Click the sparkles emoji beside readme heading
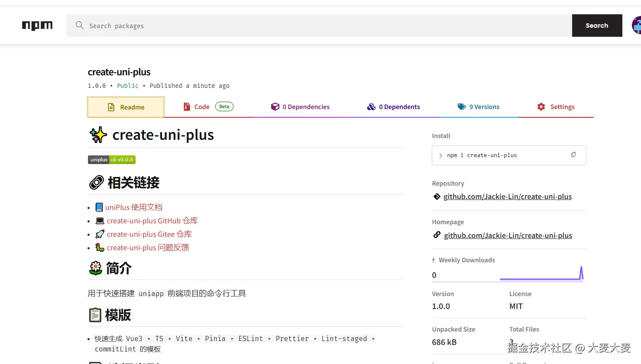The height and width of the screenshot is (364, 641). pos(98,135)
